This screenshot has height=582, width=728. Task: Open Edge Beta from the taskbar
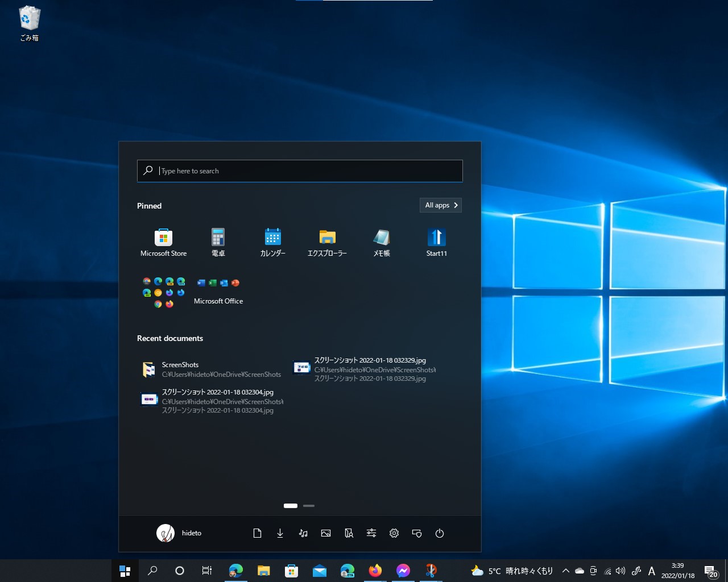[x=347, y=571]
